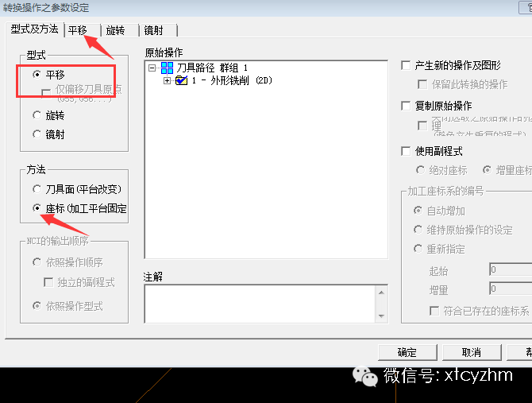Collapse the 刀具路径 群组 1 tree node
The width and height of the screenshot is (532, 403).
152,68
